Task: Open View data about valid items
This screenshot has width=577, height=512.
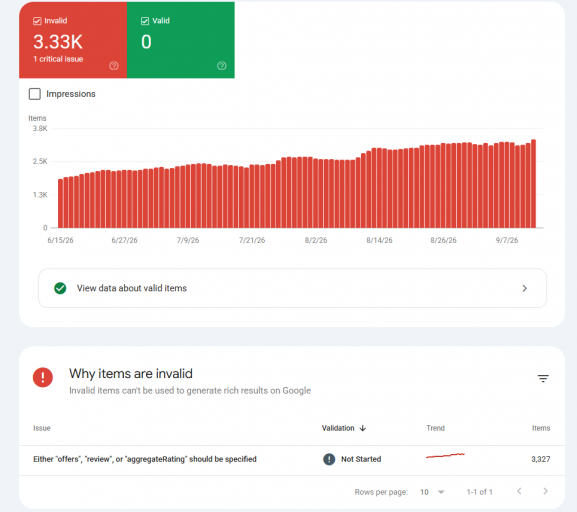Action: (x=292, y=288)
